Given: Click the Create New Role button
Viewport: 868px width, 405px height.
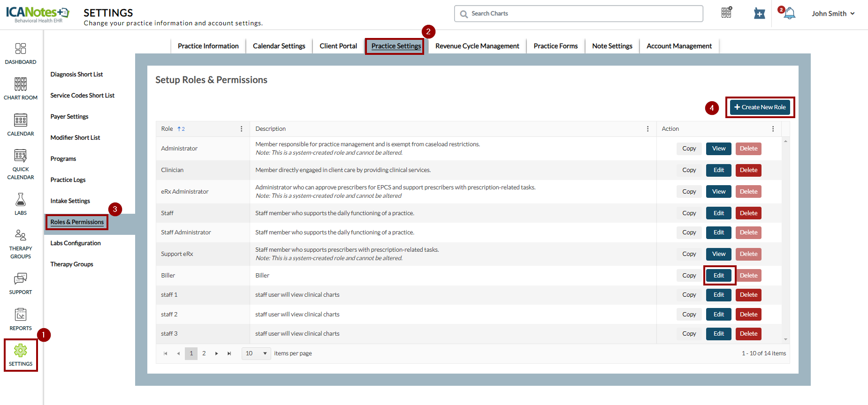Looking at the screenshot, I should click(760, 107).
